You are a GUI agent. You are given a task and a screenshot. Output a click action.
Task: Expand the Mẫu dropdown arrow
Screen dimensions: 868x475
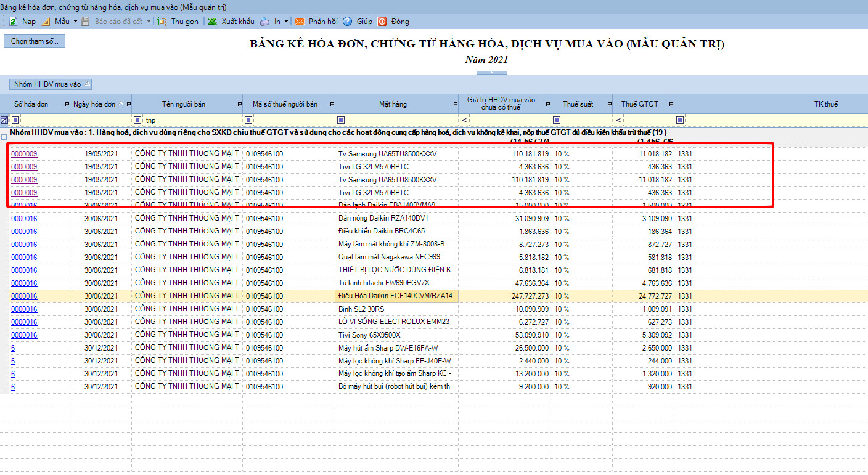pos(75,22)
